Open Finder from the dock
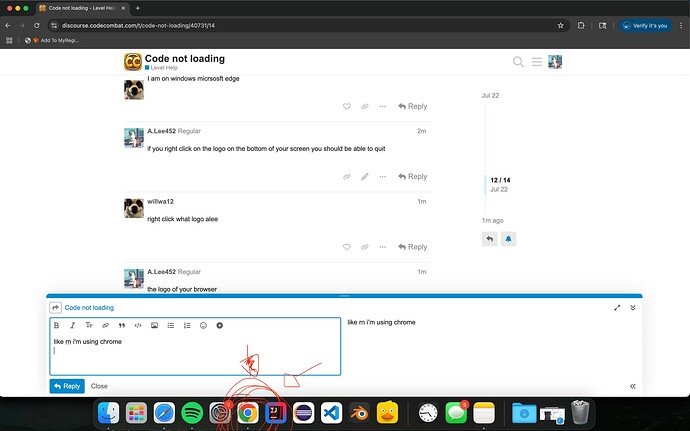Image resolution: width=690 pixels, height=431 pixels. 108,413
